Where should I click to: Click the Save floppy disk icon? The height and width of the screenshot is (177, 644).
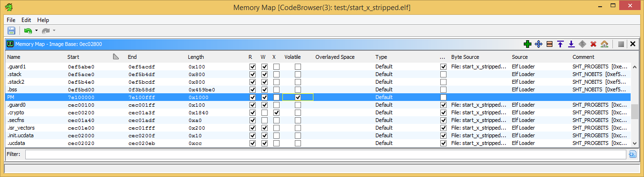pos(11,31)
